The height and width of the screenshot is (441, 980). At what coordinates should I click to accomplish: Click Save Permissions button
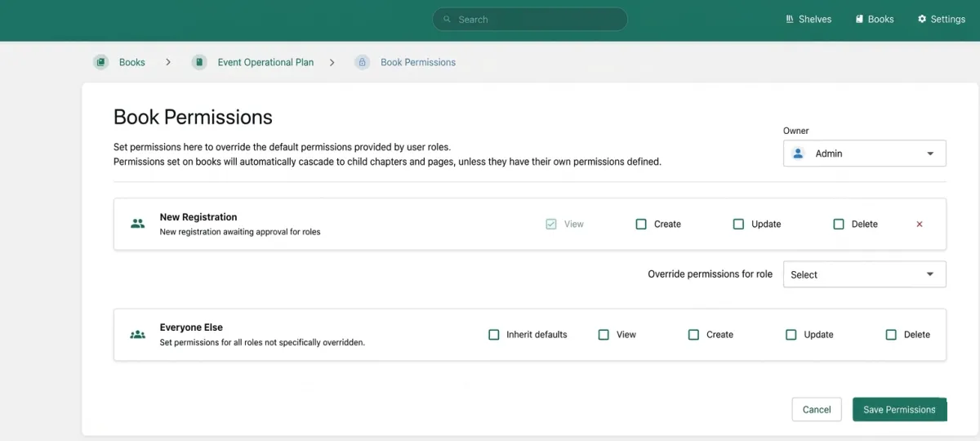point(899,409)
